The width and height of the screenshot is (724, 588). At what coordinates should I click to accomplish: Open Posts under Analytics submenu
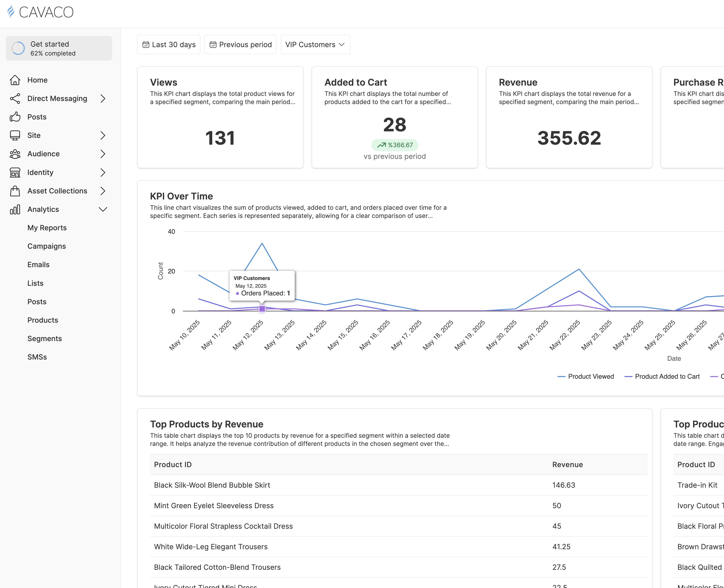[37, 301]
